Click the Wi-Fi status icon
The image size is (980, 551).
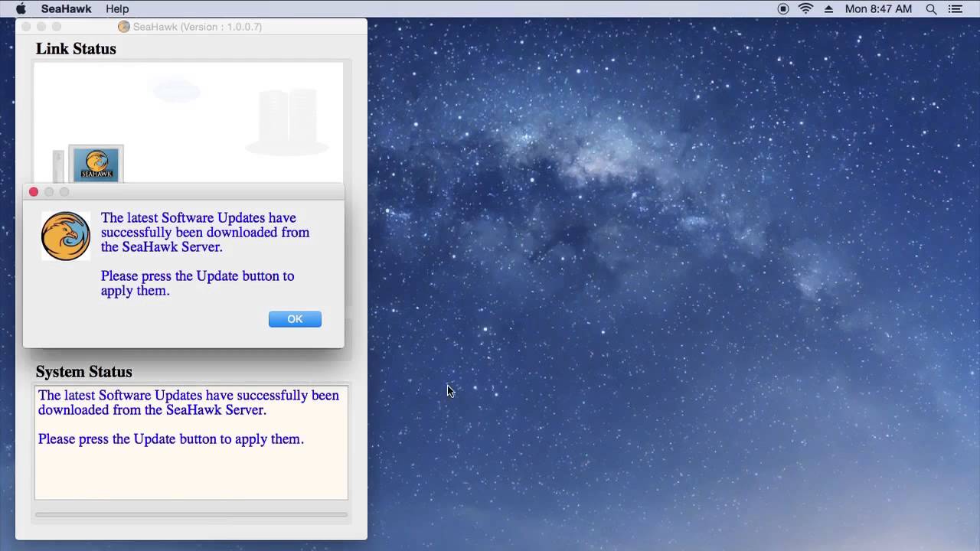[x=805, y=9]
